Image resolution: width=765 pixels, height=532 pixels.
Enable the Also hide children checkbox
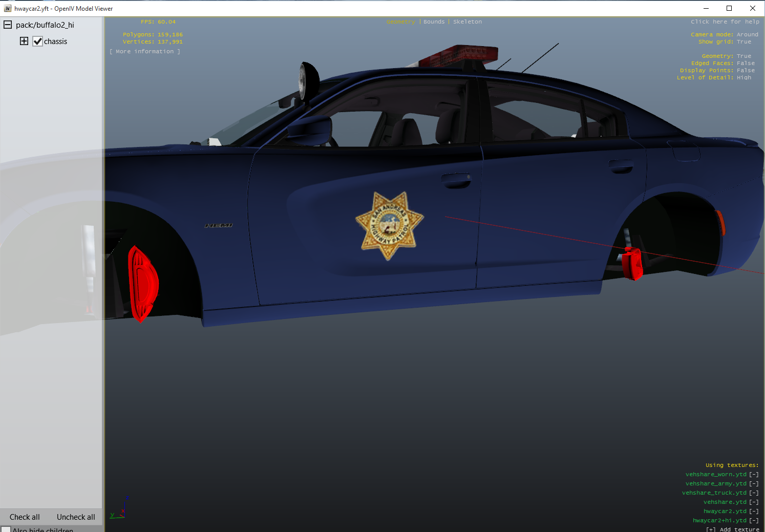(6, 529)
